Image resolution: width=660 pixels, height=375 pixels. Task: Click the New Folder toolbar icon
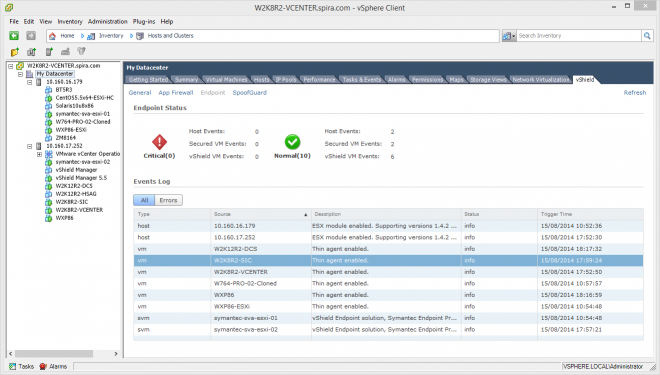[15, 52]
